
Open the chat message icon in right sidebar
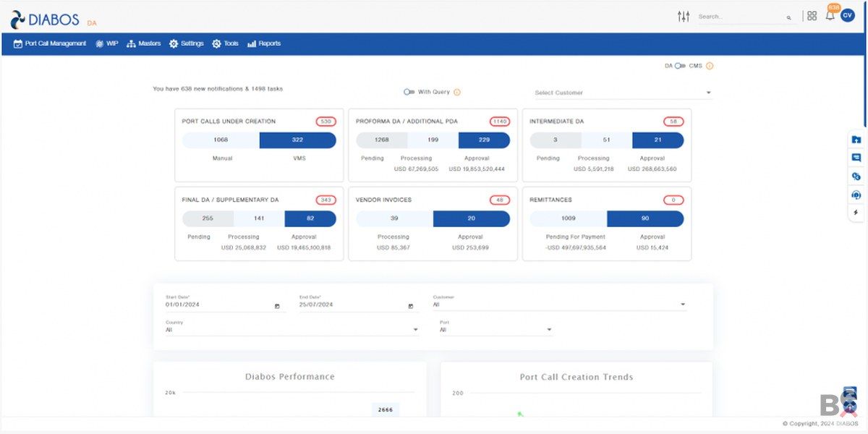coord(856,158)
